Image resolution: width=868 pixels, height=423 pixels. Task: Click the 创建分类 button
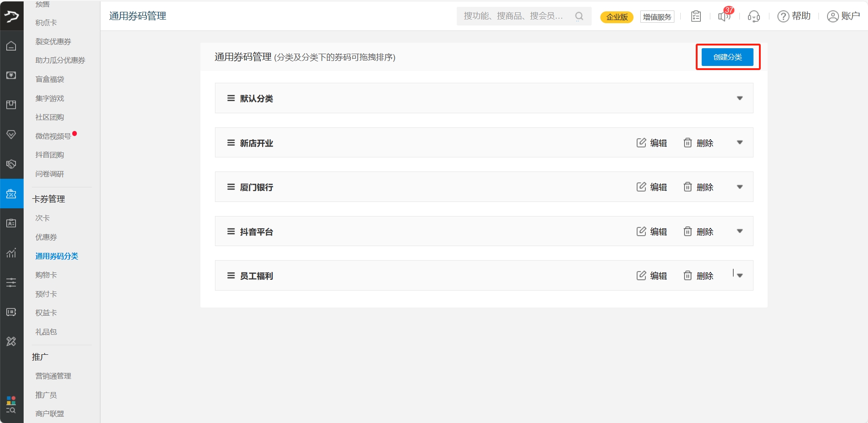point(727,57)
